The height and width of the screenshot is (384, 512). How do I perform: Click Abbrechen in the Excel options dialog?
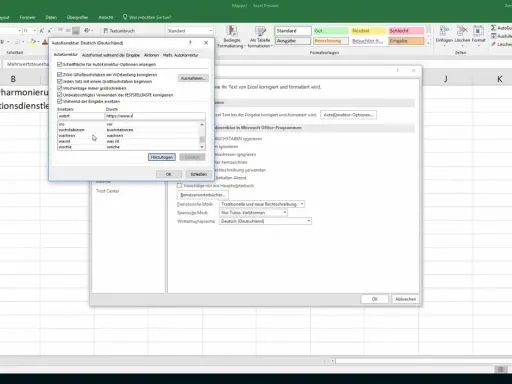[x=405, y=299]
